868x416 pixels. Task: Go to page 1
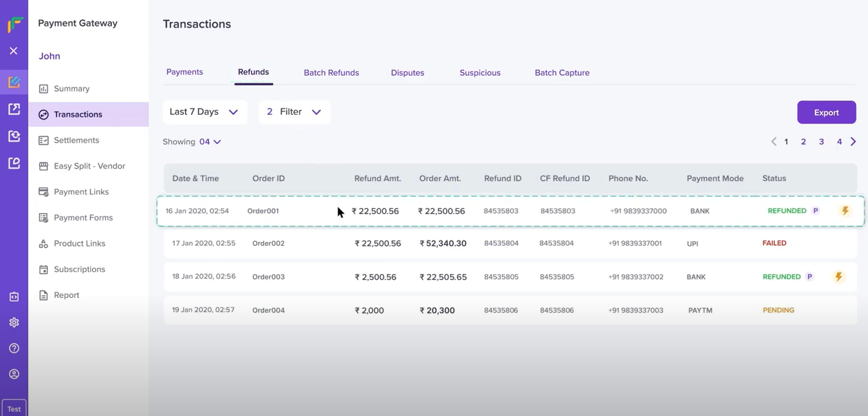pos(786,141)
